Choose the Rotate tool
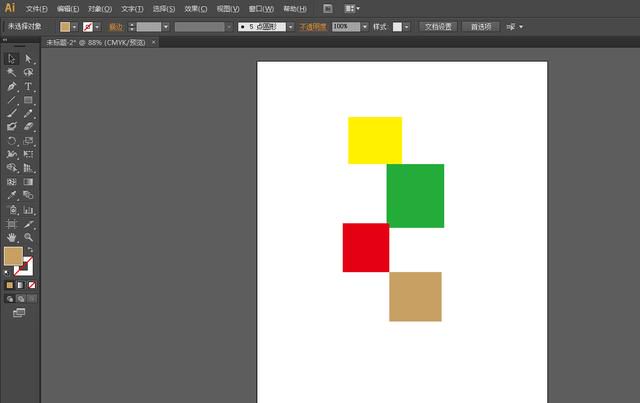The image size is (640, 403). (11, 141)
